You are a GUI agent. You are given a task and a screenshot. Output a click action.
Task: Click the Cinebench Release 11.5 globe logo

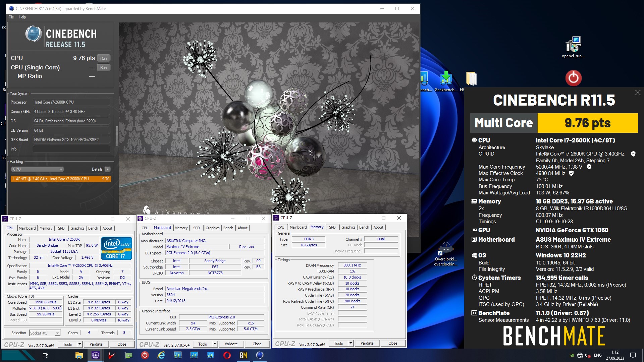tap(33, 34)
